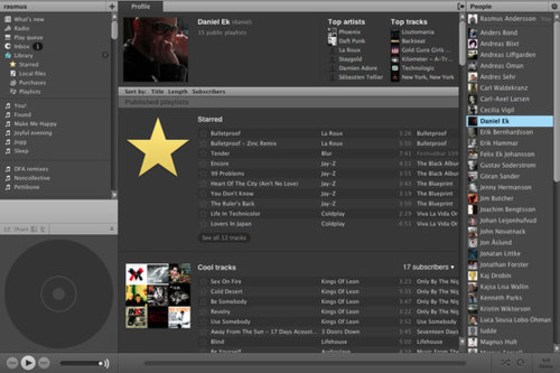Click the sidebar scrollbar down arrow
The width and height of the screenshot is (560, 373).
(x=114, y=195)
